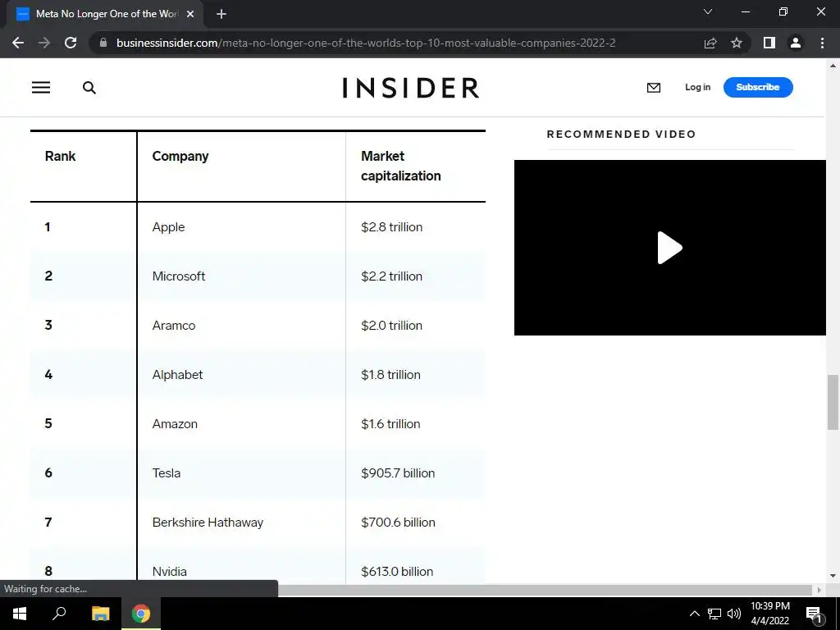840x630 pixels.
Task: Open Chrome profile avatar
Action: tap(796, 43)
